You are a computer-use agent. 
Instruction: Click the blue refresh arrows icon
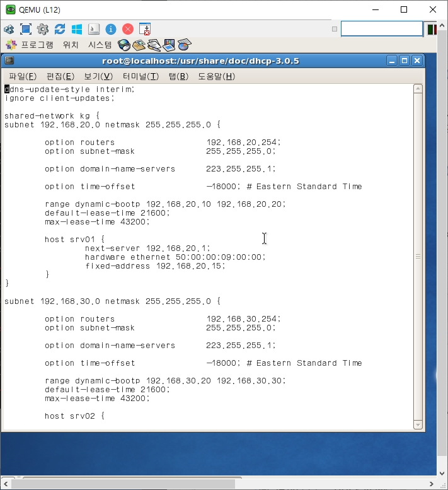(60, 30)
